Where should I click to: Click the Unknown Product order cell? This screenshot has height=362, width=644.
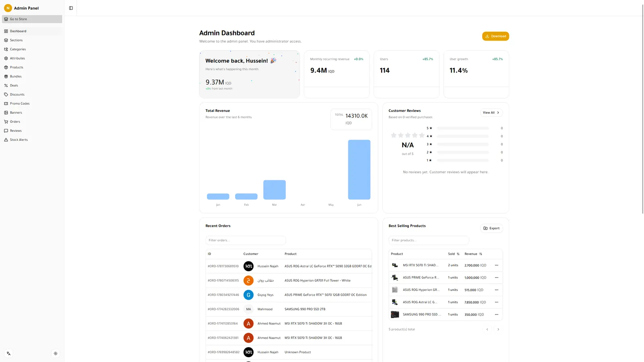(297, 352)
